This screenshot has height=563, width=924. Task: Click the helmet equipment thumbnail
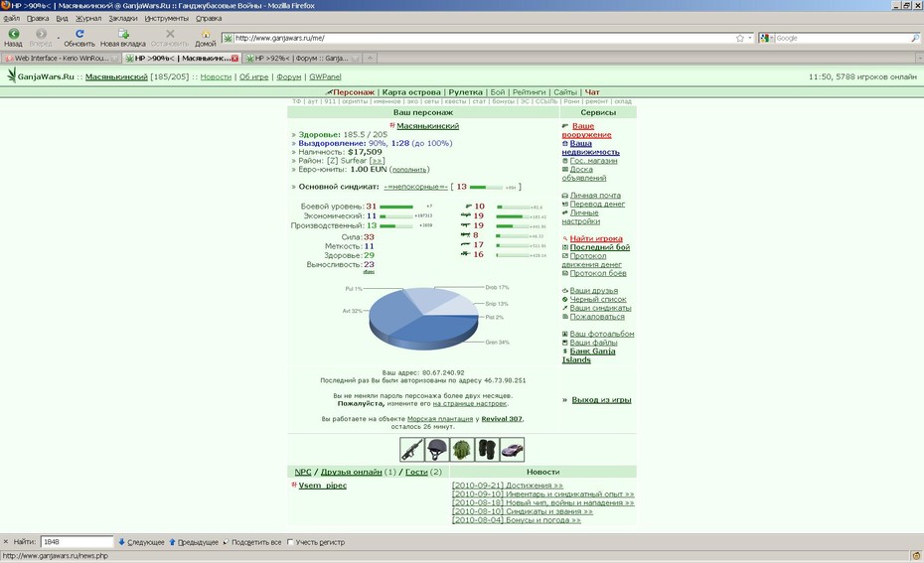(436, 450)
